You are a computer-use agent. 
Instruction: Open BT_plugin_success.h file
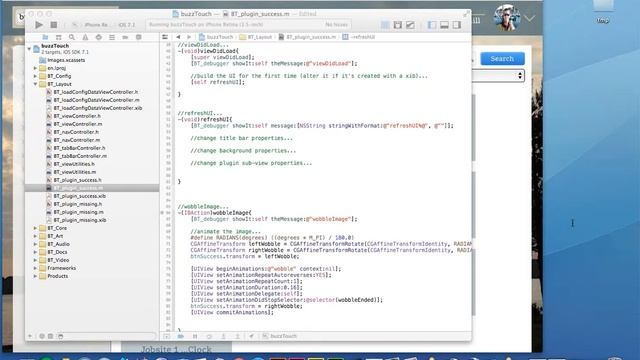click(74, 180)
